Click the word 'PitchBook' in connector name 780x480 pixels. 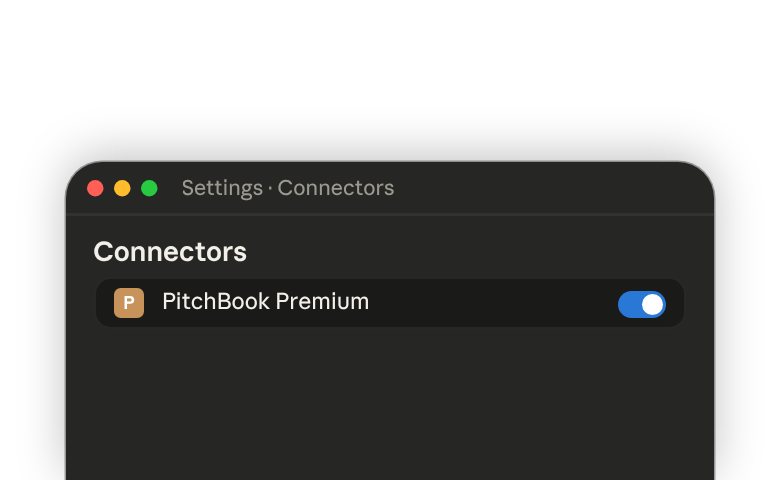[216, 301]
